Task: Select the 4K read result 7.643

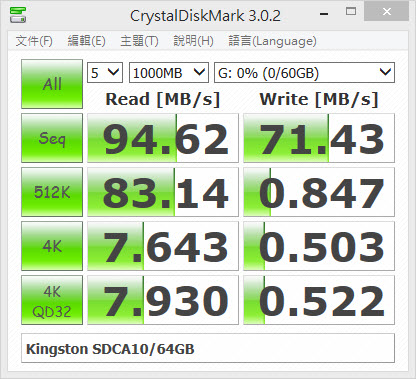Action: pyautogui.click(x=163, y=246)
